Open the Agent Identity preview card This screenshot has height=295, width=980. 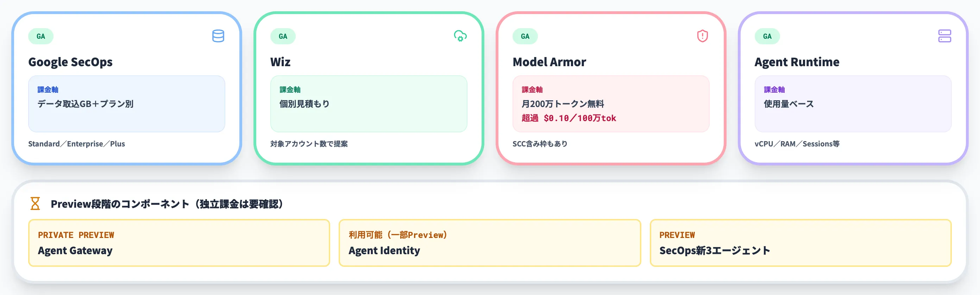pos(490,243)
